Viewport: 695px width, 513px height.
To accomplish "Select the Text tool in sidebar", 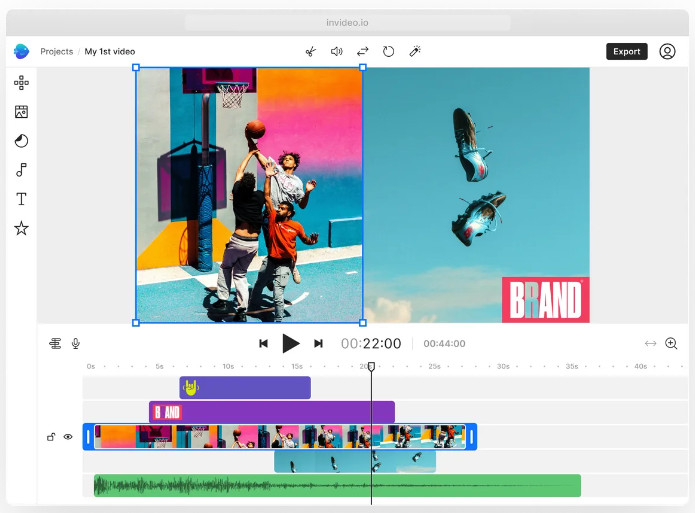I will click(21, 199).
